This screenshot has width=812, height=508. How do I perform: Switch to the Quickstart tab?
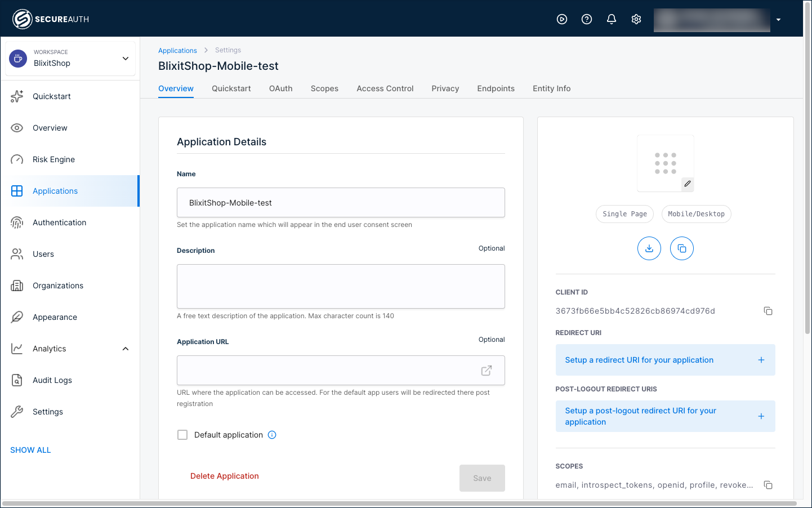[x=231, y=88]
